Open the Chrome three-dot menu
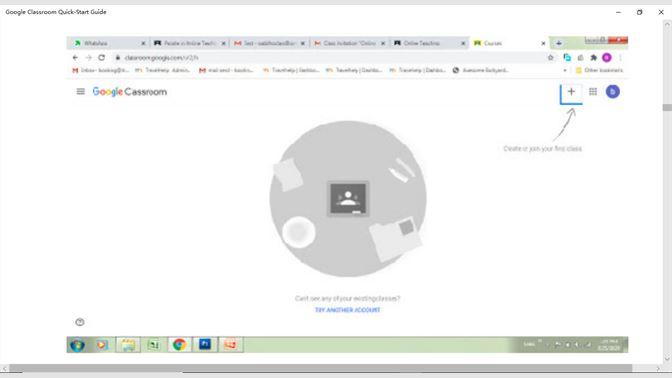The image size is (672, 378). (620, 57)
